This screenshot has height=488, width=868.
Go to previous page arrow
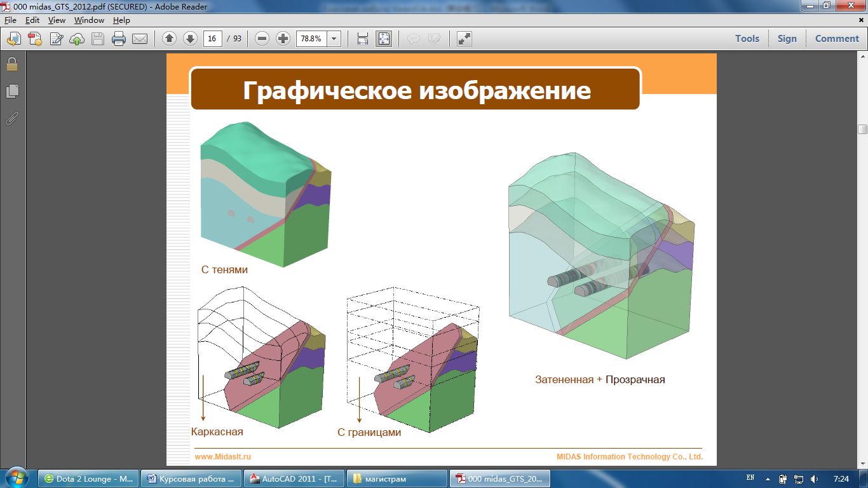(x=169, y=39)
